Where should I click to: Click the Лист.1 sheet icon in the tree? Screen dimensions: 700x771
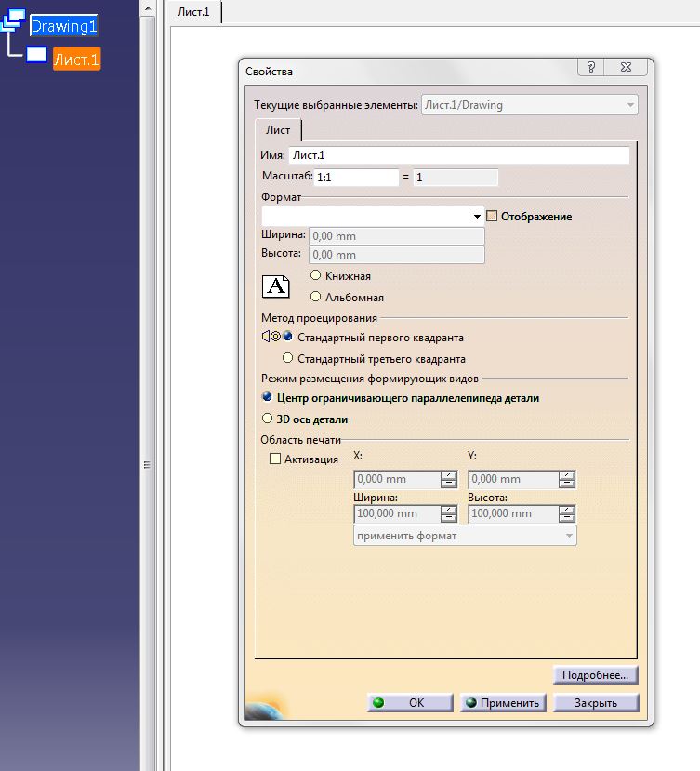click(x=36, y=55)
